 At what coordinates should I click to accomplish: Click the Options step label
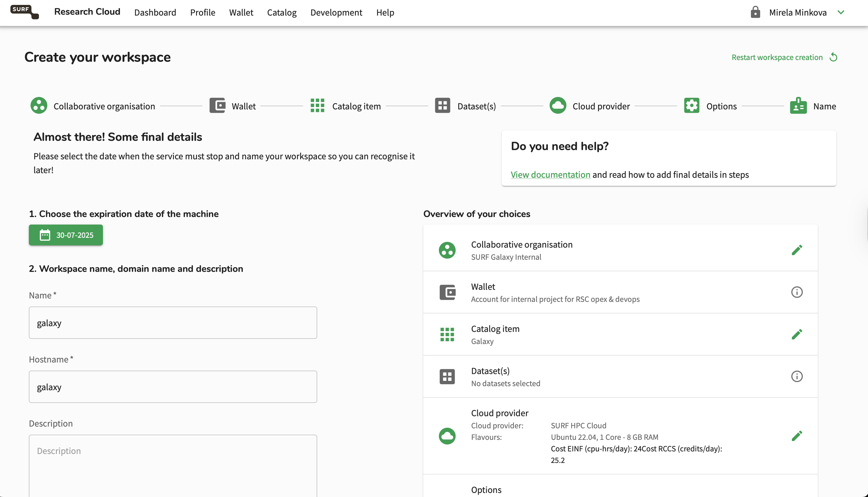point(721,106)
